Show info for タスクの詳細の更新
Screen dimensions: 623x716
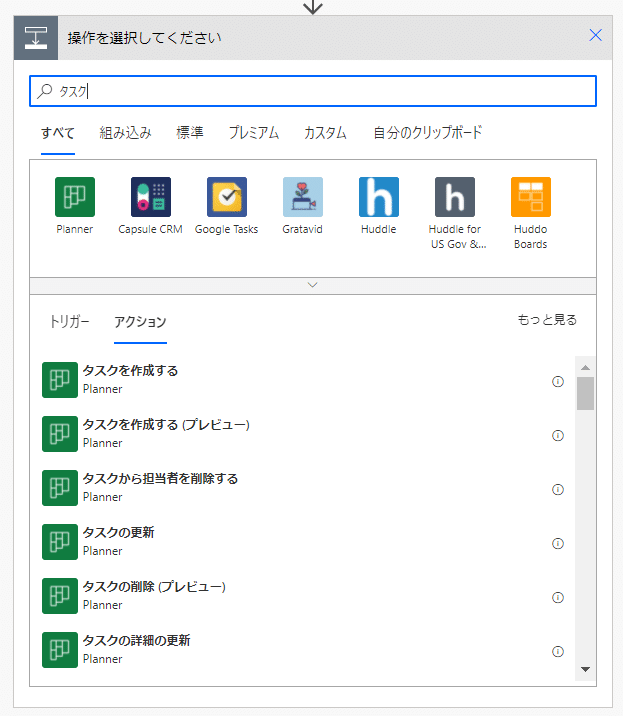pos(558,652)
